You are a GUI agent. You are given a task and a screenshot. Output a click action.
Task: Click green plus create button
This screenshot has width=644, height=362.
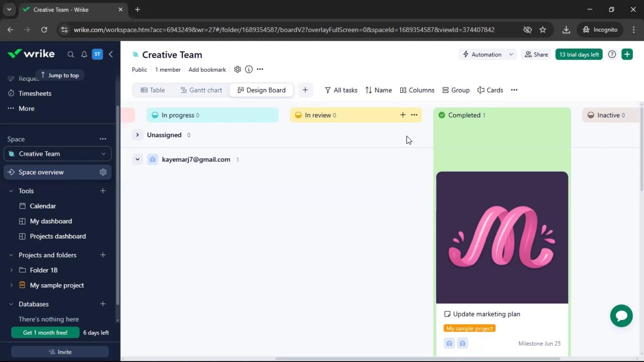click(627, 54)
